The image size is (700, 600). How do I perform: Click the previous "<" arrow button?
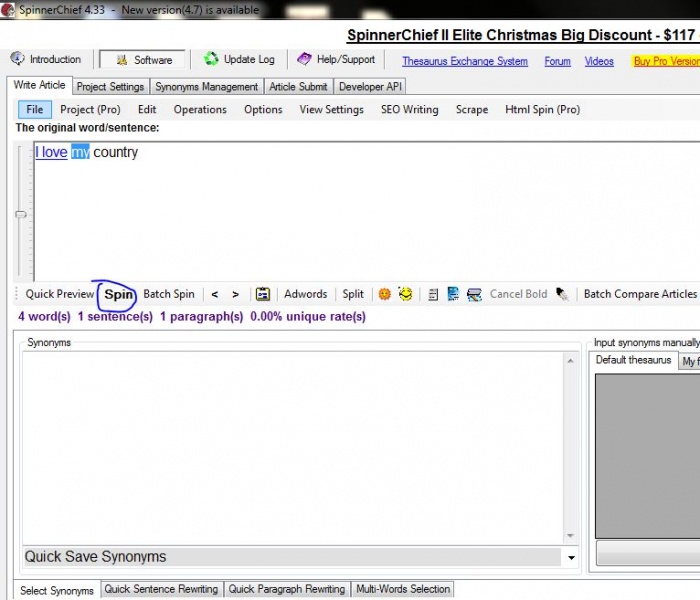click(x=215, y=294)
